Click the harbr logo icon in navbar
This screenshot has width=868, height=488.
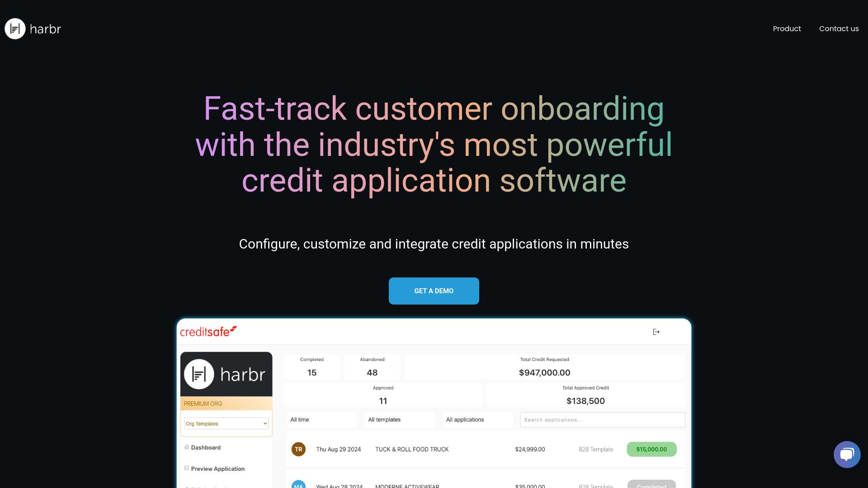point(15,28)
